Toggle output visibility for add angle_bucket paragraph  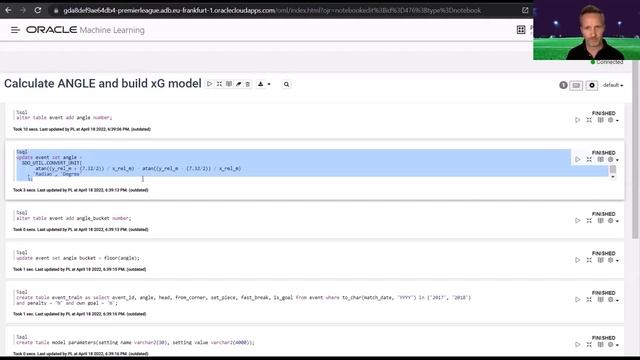(x=600, y=221)
